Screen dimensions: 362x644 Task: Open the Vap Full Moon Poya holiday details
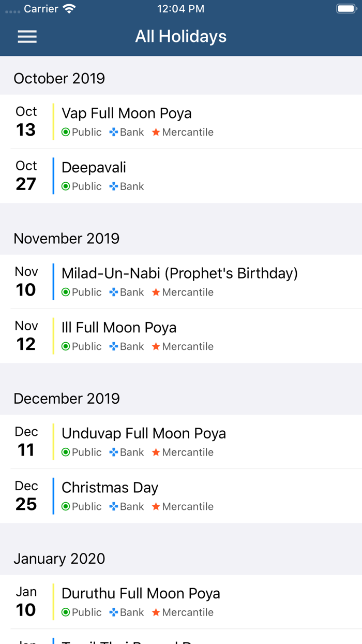pyautogui.click(x=181, y=121)
